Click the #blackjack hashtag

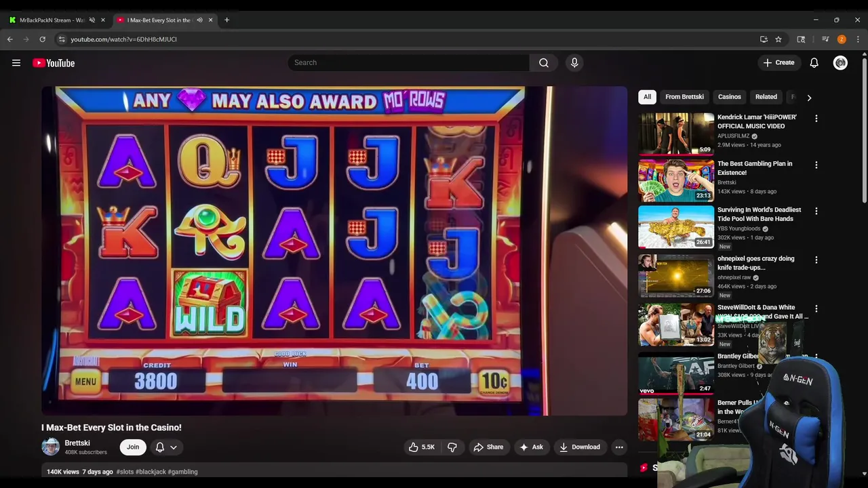coord(151,472)
